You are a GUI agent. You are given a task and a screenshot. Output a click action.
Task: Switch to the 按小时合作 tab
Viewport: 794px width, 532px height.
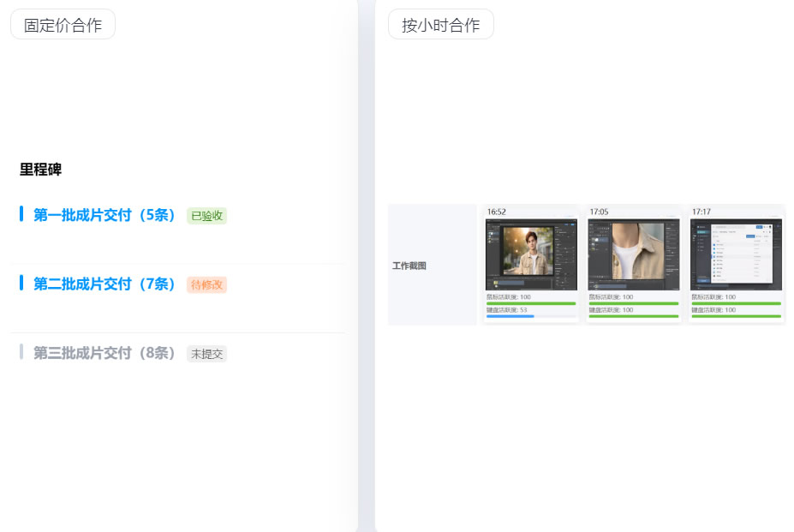point(440,25)
